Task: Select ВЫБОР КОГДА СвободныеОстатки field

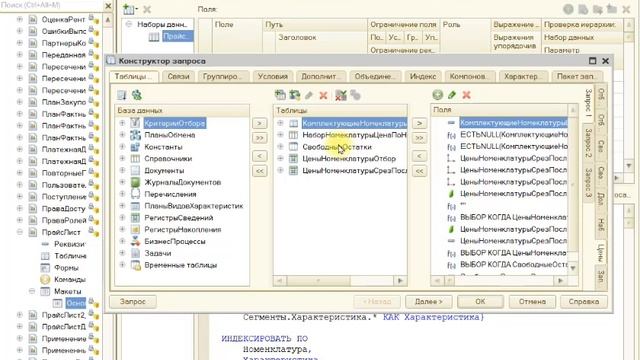Action: [513, 265]
